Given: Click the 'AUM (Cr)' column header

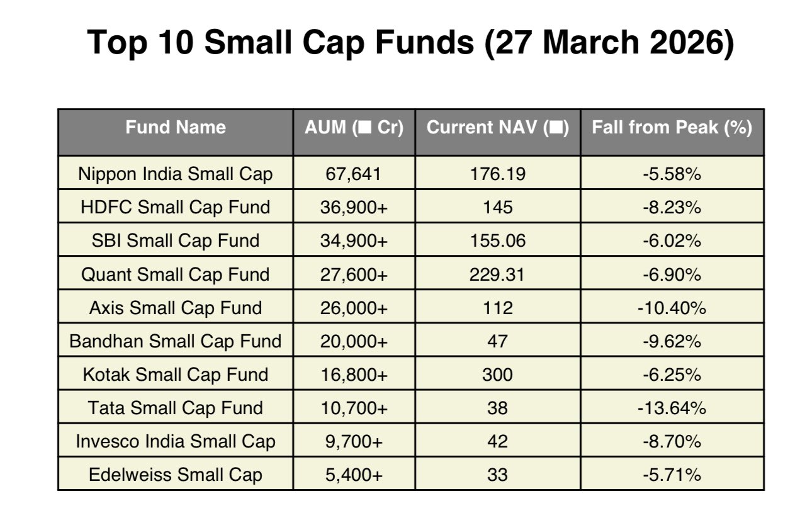Looking at the screenshot, I should pyautogui.click(x=354, y=128).
